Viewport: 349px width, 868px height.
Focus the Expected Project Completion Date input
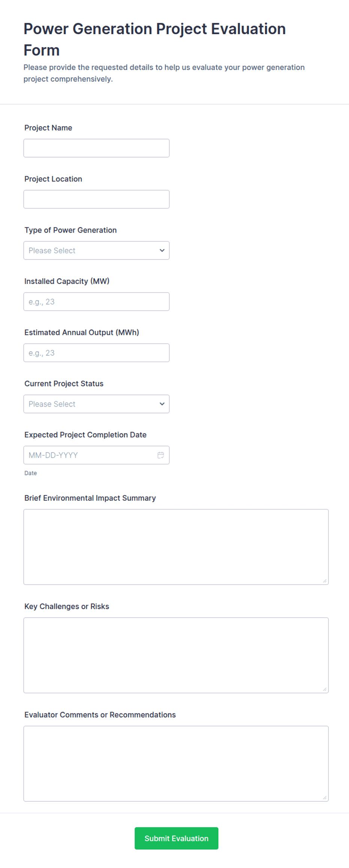pos(96,455)
